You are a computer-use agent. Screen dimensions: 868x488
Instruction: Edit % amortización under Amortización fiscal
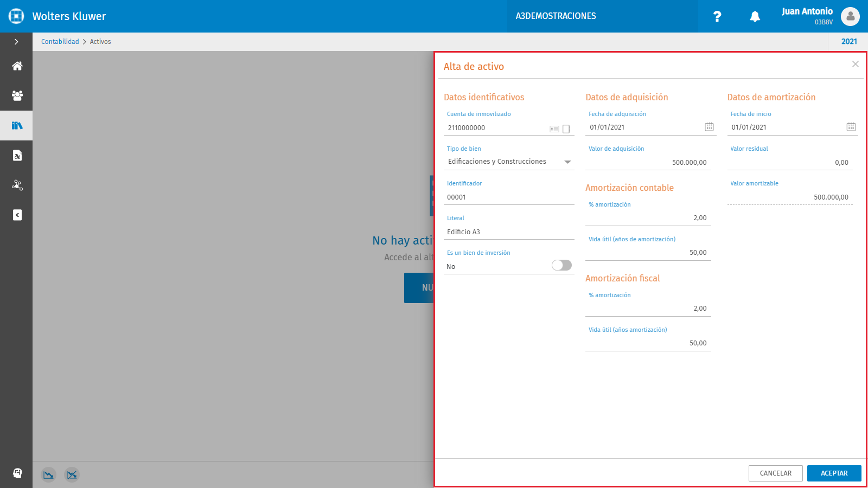pos(648,309)
